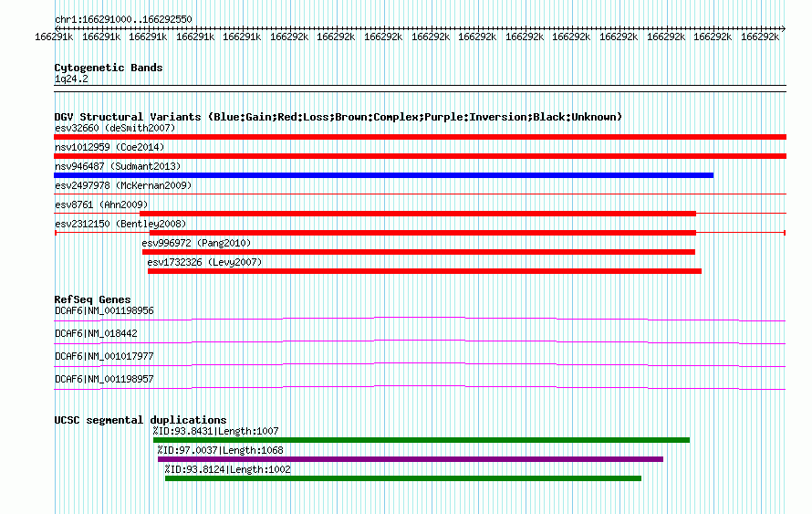Click the Cytogenetic Bands track title
This screenshot has width=812, height=514.
tap(109, 68)
